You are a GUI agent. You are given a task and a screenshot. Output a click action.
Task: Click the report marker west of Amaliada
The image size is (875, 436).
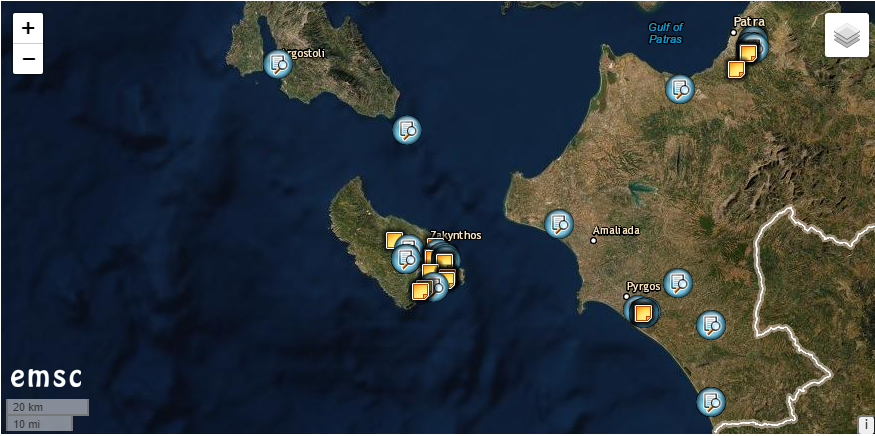(x=558, y=223)
